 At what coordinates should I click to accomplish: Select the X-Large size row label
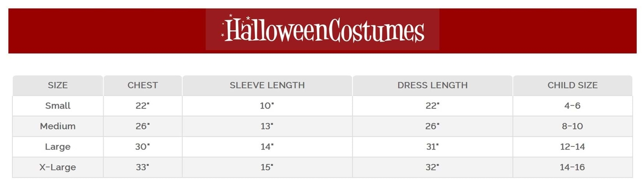point(58,167)
